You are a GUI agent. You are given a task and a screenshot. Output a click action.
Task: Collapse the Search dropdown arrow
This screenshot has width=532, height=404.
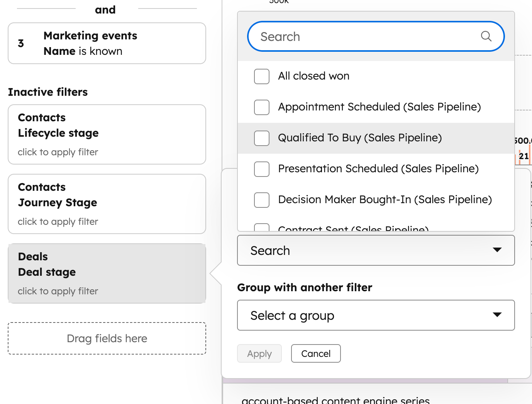click(x=497, y=250)
